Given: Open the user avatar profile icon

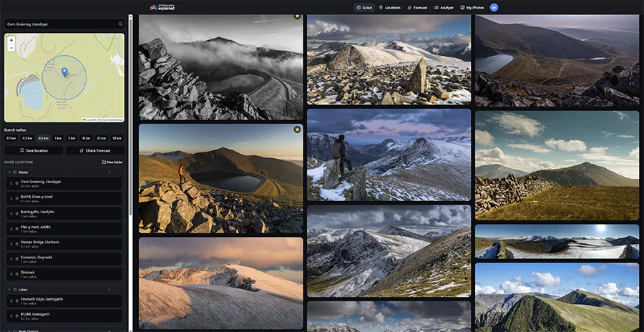Looking at the screenshot, I should click(x=494, y=7).
